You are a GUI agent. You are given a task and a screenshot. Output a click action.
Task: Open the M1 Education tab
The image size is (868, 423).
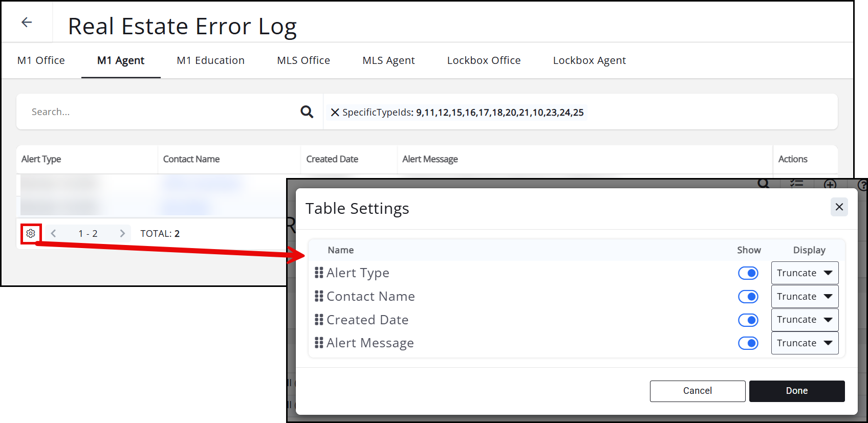coord(211,60)
